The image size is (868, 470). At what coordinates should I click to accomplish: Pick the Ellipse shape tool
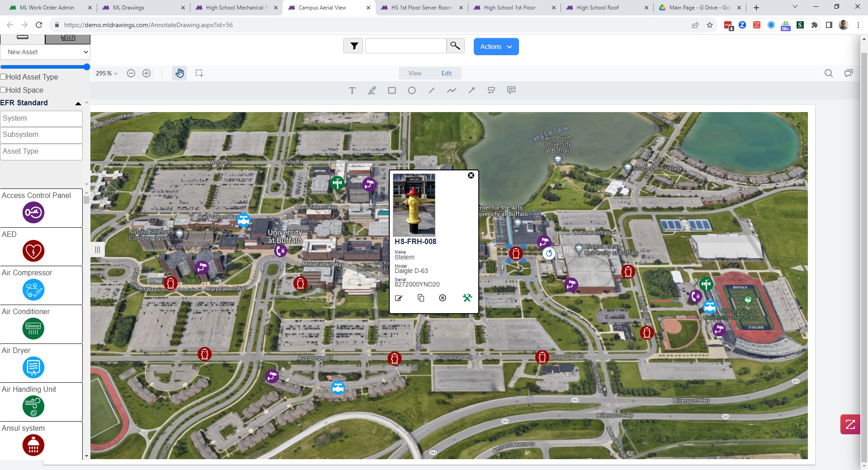(412, 90)
